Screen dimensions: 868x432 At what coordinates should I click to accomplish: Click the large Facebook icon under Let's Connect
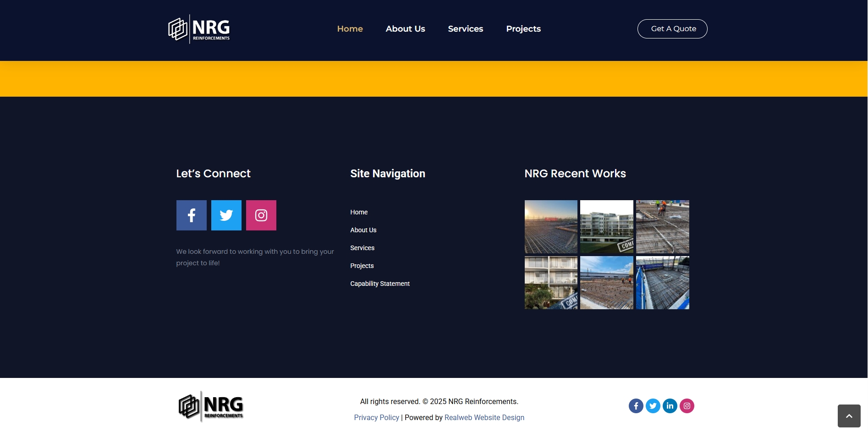pos(191,215)
